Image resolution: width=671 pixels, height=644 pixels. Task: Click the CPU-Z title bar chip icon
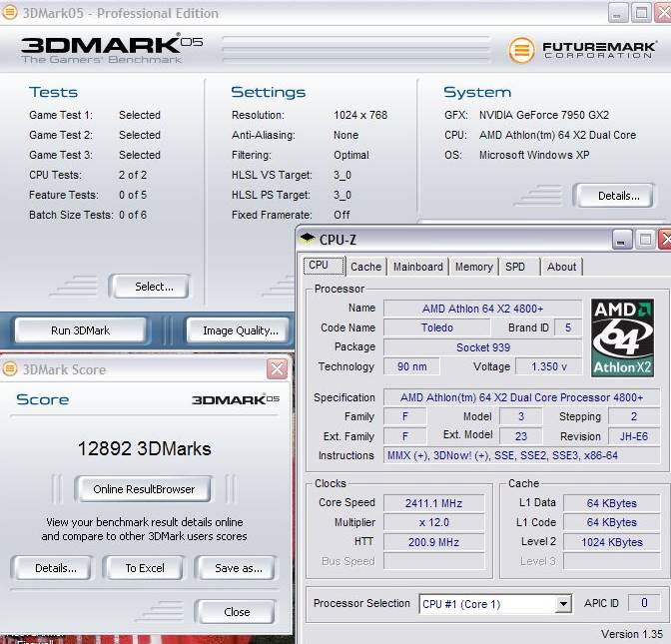point(308,239)
